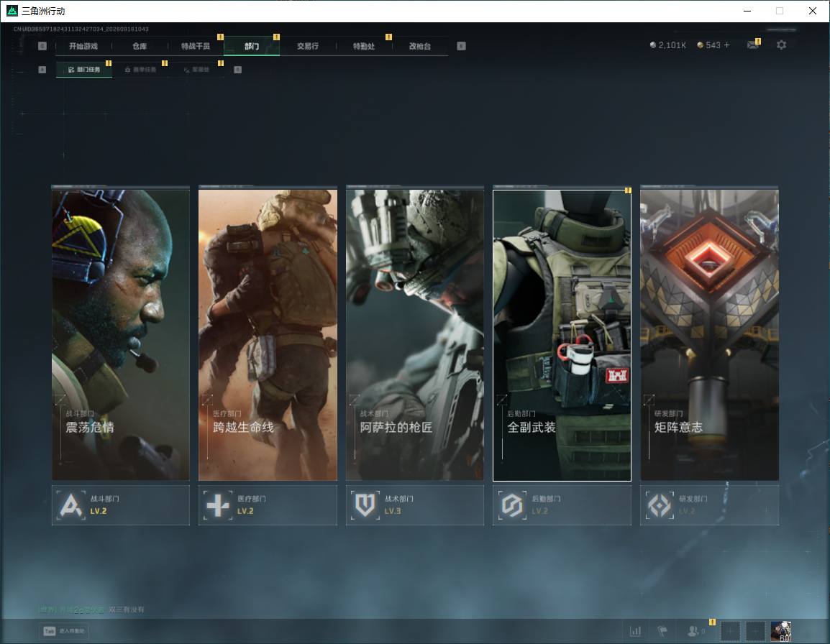Click second empty squad slot plus

click(755, 631)
